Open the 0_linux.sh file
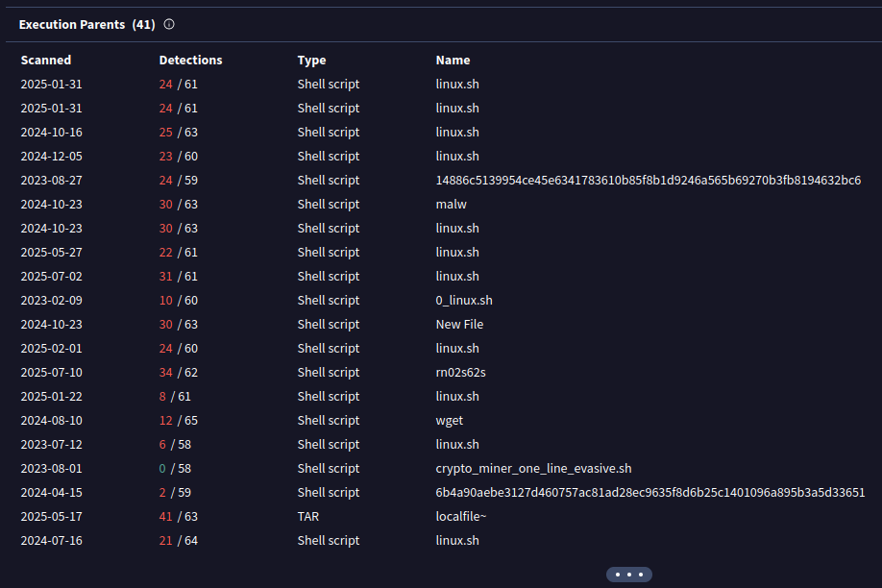 (x=464, y=300)
